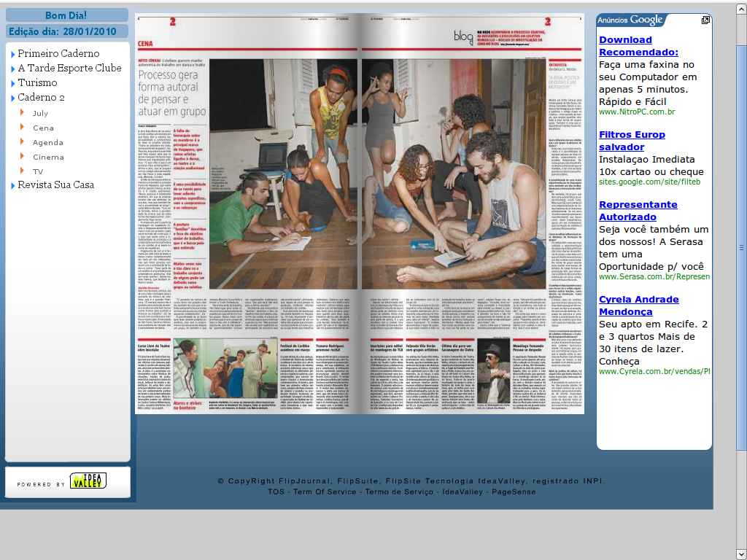
Task: Open Cyrela Andrade Mendonça ad link
Action: point(638,306)
